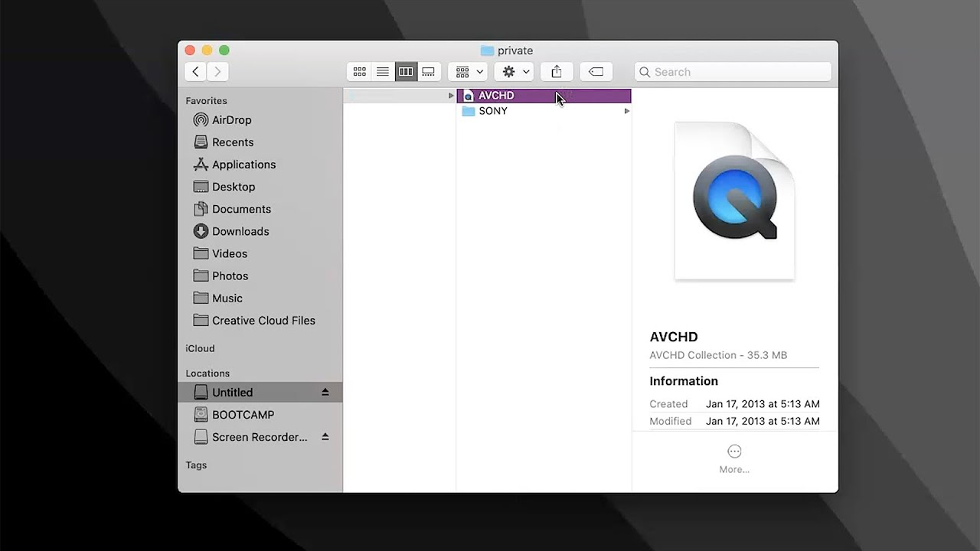Go back with the left chevron button

point(196,71)
